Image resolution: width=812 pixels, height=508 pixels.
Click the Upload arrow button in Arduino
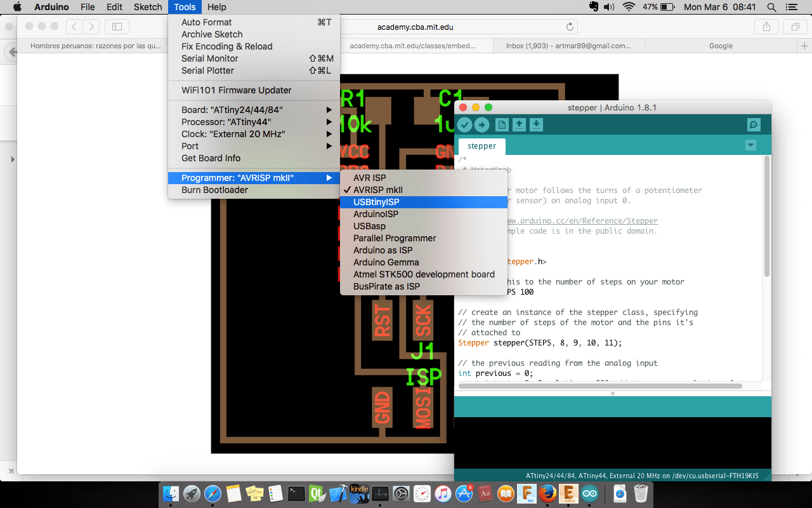(482, 125)
